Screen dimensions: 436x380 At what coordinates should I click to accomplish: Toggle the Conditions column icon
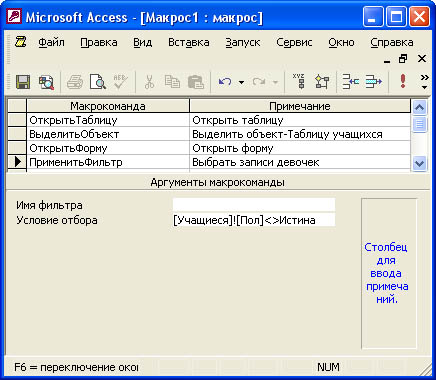click(322, 82)
